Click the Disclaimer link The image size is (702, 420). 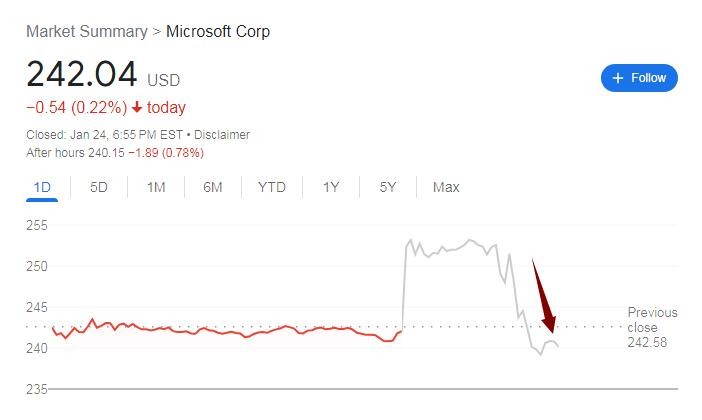(x=222, y=135)
